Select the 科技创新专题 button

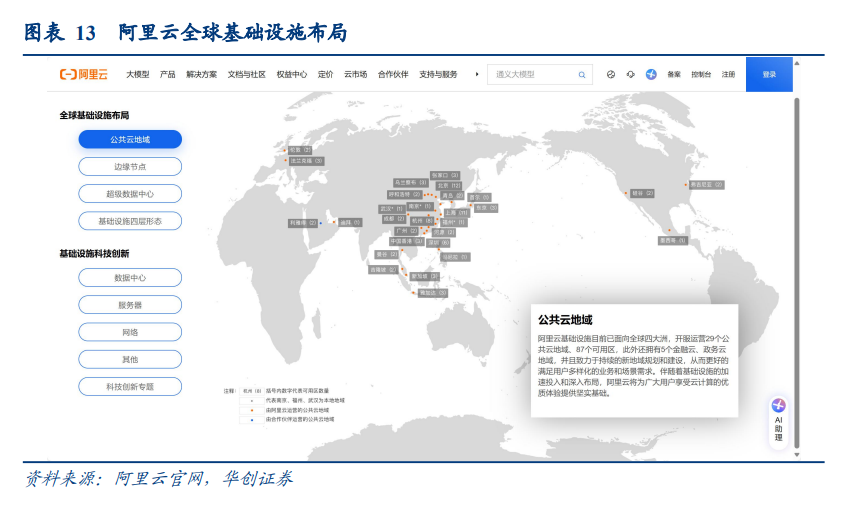click(x=130, y=387)
